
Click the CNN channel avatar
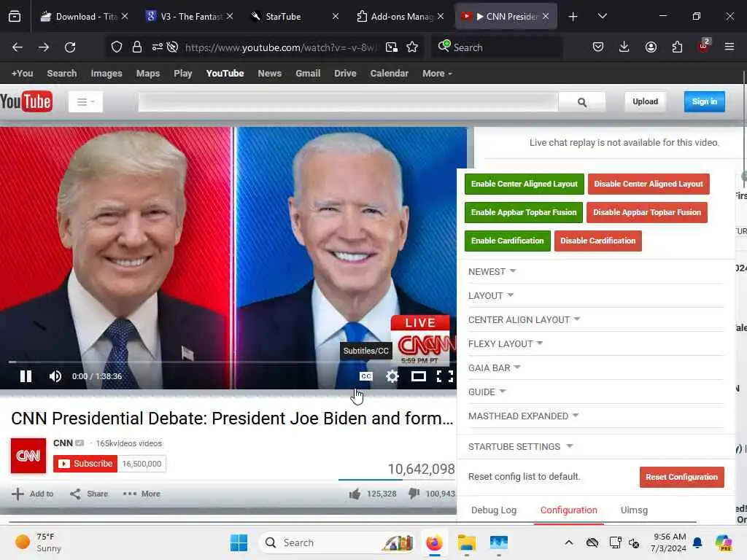point(28,456)
